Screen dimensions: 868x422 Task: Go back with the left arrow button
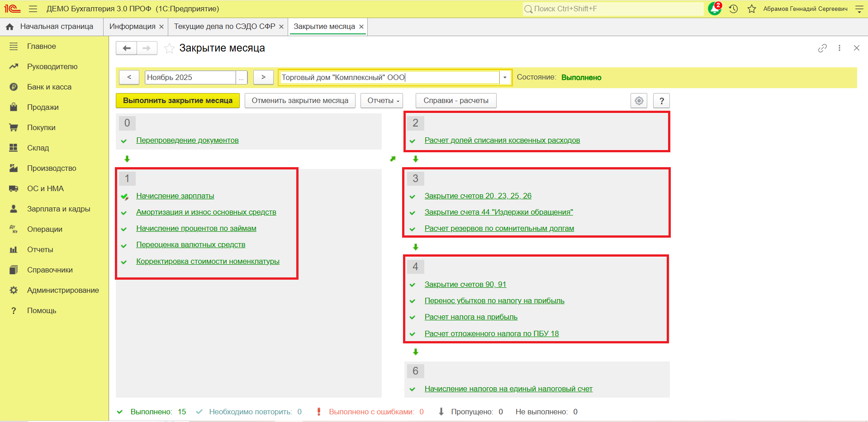click(x=126, y=48)
